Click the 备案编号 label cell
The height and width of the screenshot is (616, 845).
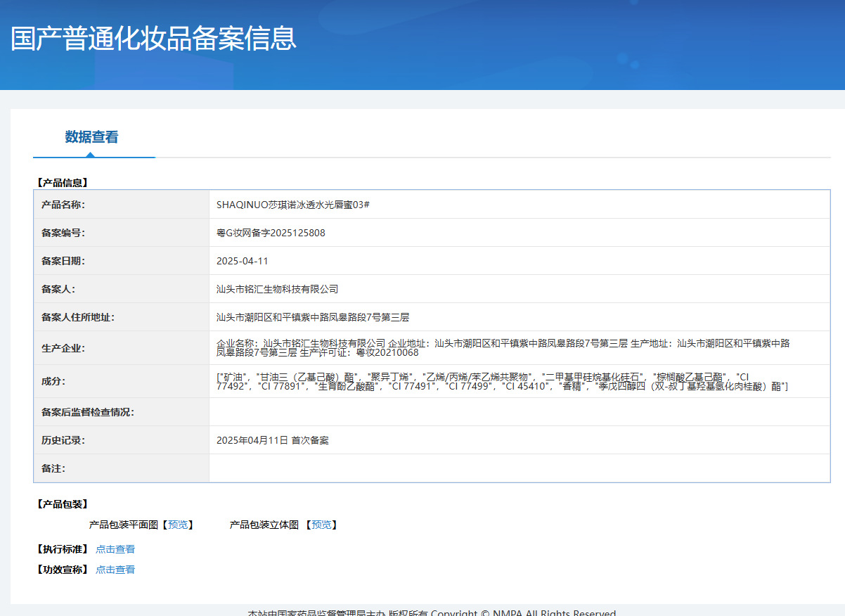(122, 233)
